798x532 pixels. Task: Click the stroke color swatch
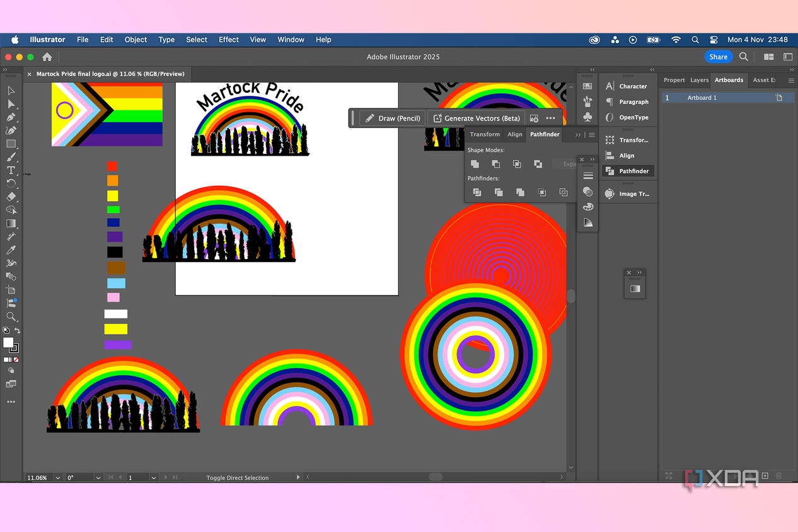(14, 348)
